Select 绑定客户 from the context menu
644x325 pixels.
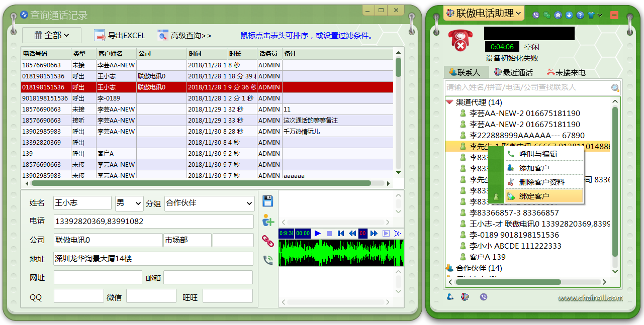[534, 196]
